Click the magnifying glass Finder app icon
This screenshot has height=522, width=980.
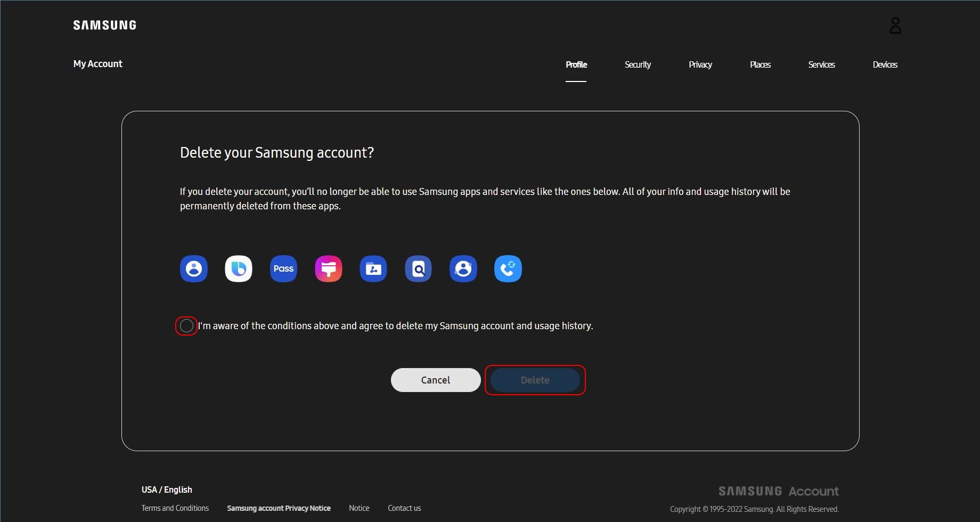(x=418, y=269)
